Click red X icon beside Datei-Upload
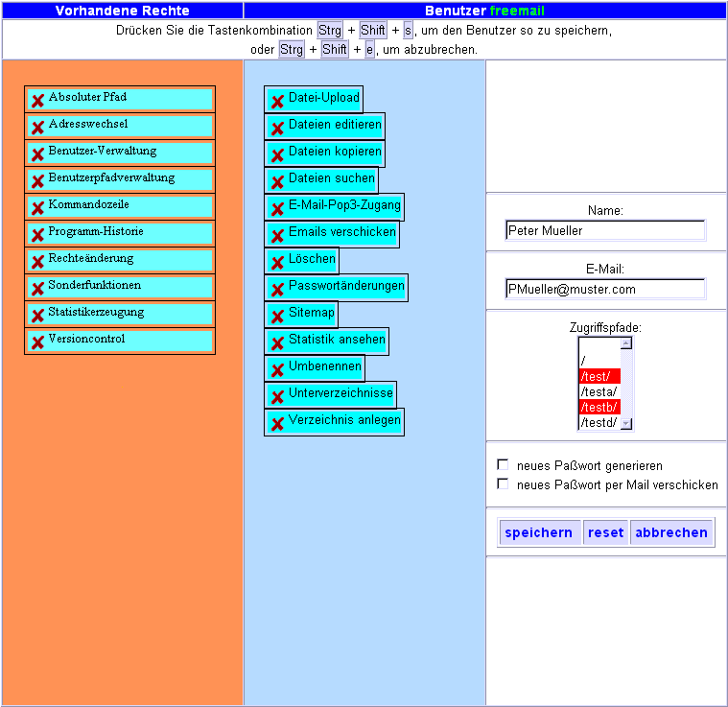The height and width of the screenshot is (707, 728). (277, 100)
